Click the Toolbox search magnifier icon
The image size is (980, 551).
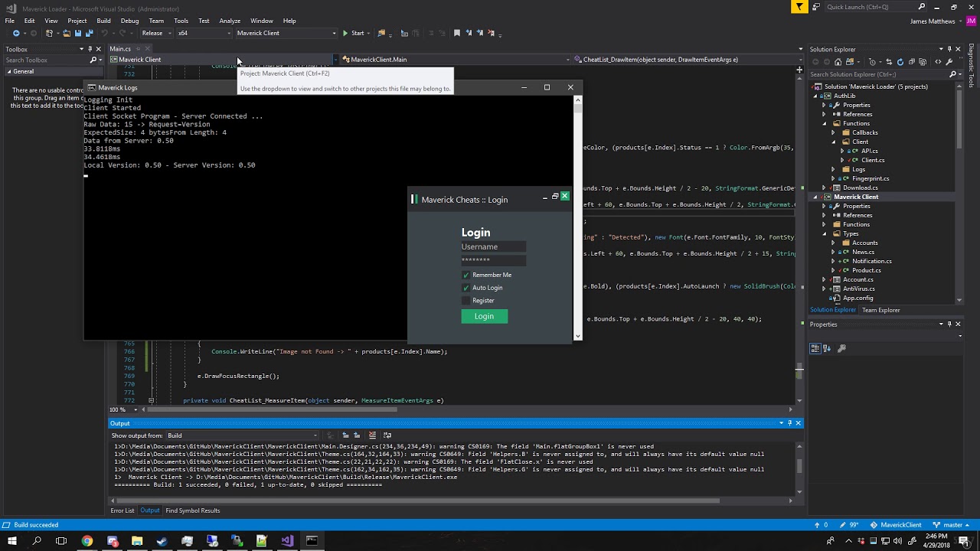[93, 60]
